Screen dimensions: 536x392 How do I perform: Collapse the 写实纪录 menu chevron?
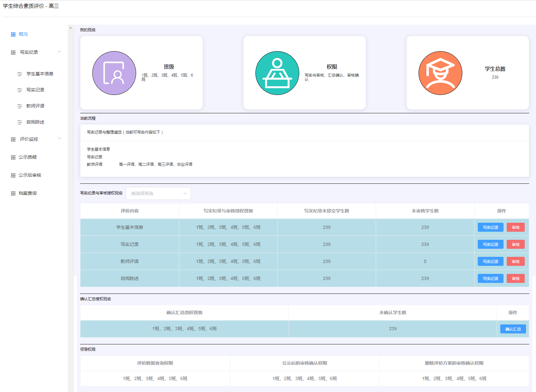click(60, 52)
